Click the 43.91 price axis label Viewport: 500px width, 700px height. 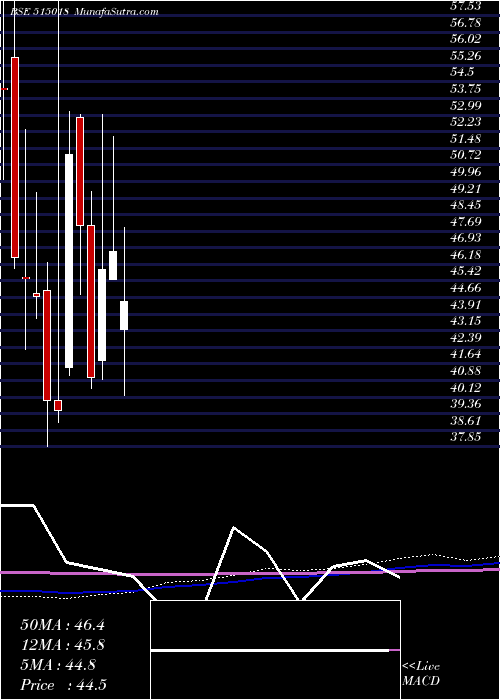click(x=466, y=305)
